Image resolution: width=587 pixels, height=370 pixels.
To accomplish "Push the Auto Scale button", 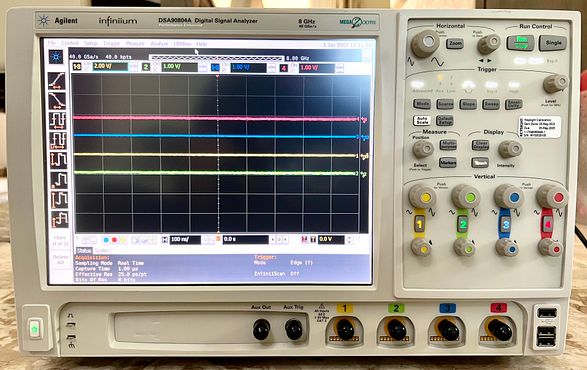I will point(422,121).
